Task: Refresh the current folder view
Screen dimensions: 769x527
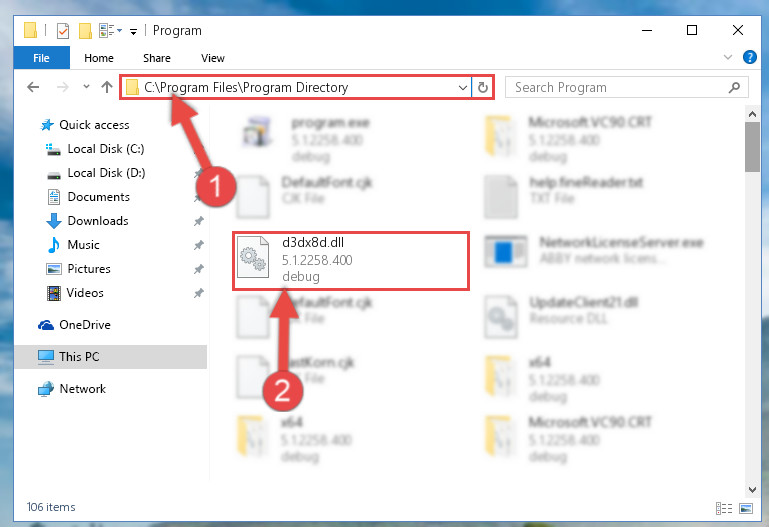Action: (x=483, y=87)
